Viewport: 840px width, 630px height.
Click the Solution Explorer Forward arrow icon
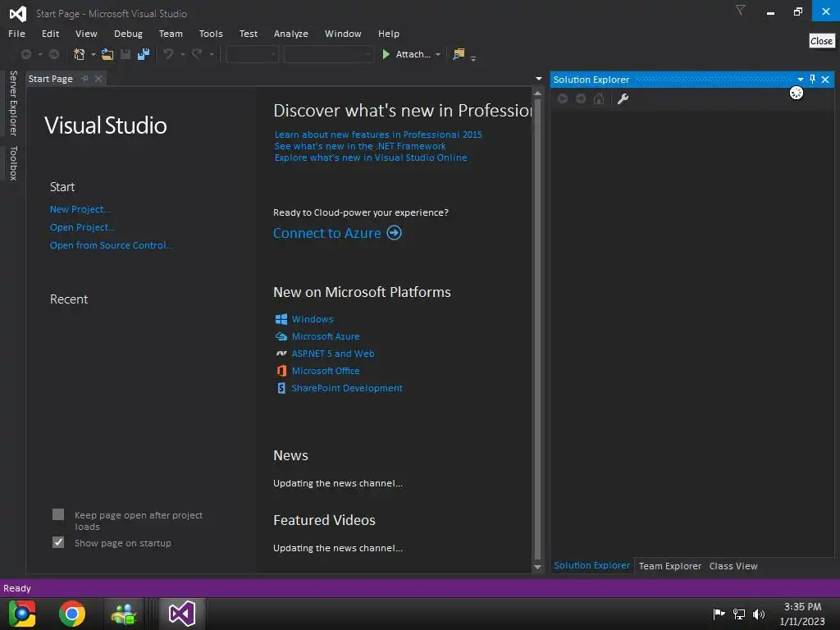[x=581, y=98]
